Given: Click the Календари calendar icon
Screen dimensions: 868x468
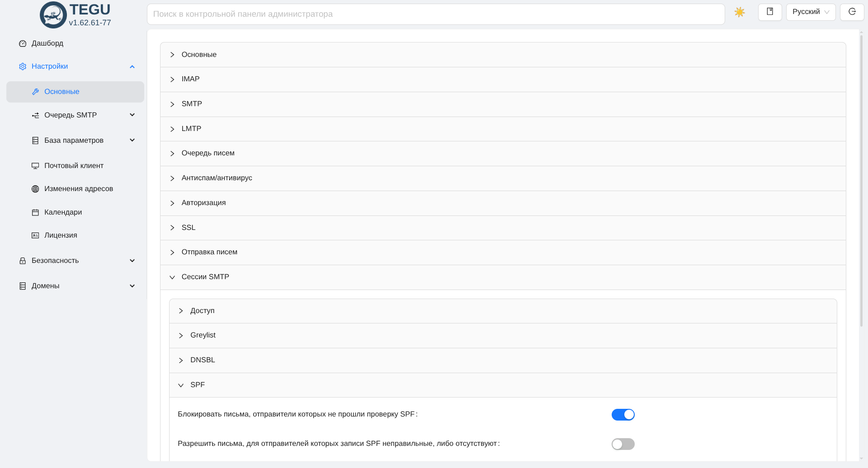Looking at the screenshot, I should click(x=35, y=212).
